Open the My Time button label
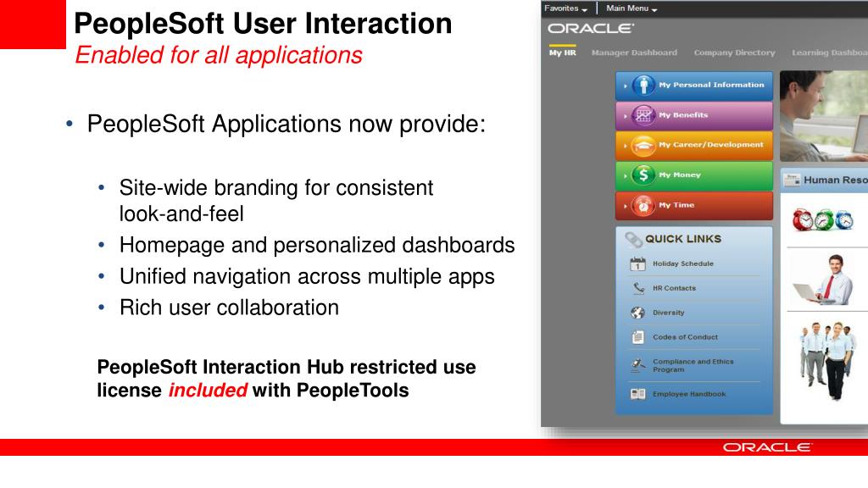Screen dimensions: 868x488 point(676,205)
